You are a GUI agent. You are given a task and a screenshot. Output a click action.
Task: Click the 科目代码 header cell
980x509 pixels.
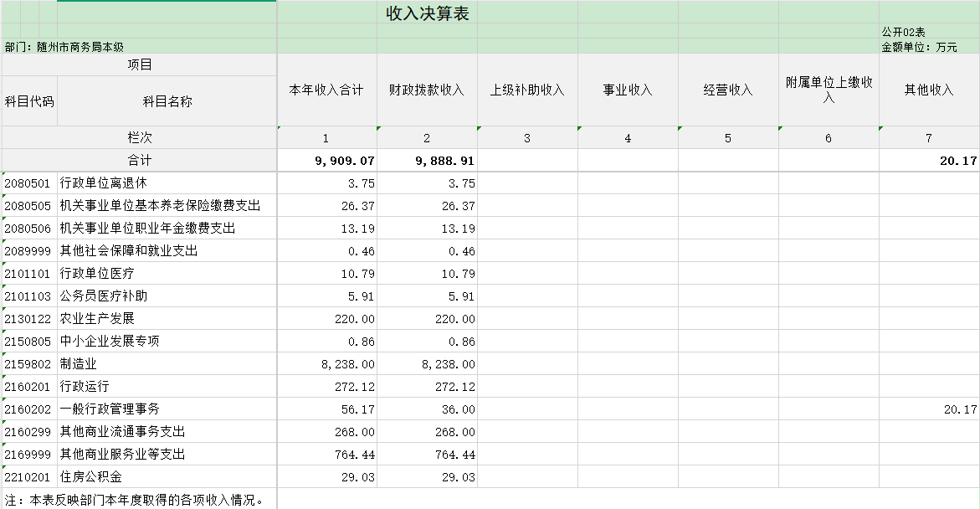pyautogui.click(x=29, y=101)
